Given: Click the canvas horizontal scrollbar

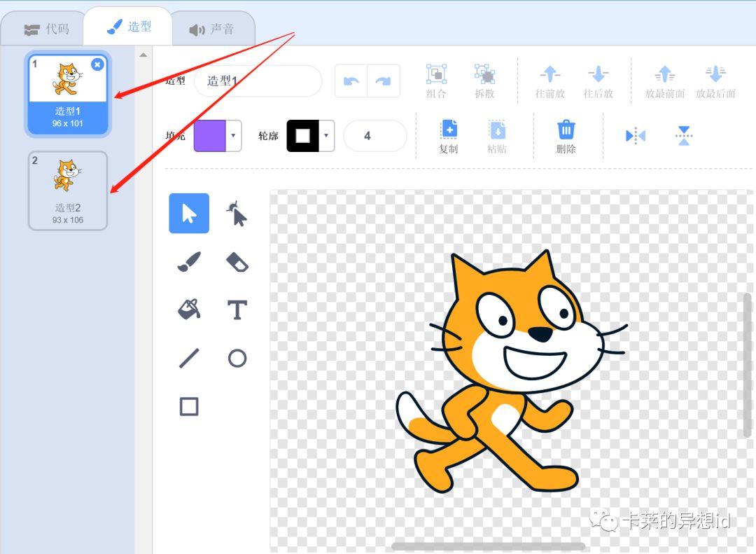Looking at the screenshot, I should click(488, 546).
